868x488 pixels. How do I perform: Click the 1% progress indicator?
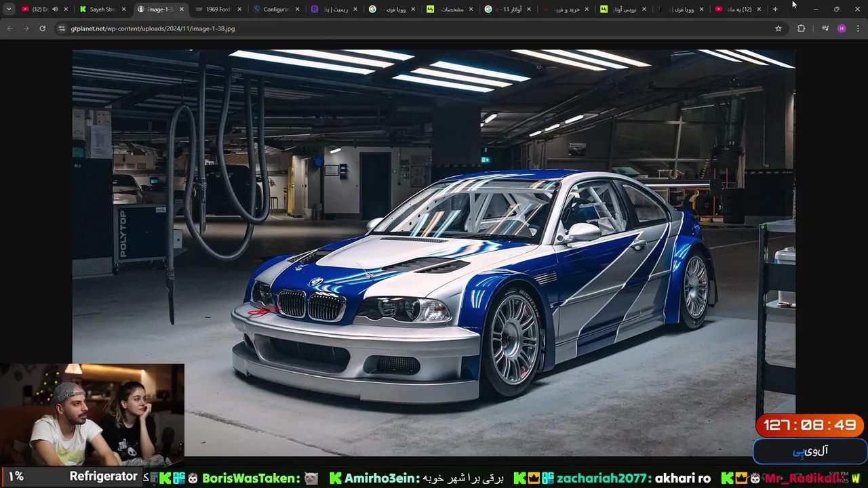16,477
